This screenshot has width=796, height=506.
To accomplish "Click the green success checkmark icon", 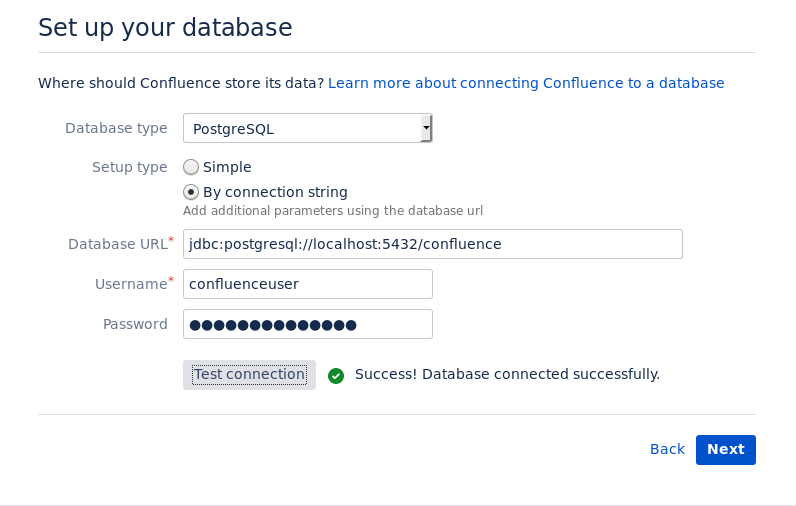I will (336, 375).
